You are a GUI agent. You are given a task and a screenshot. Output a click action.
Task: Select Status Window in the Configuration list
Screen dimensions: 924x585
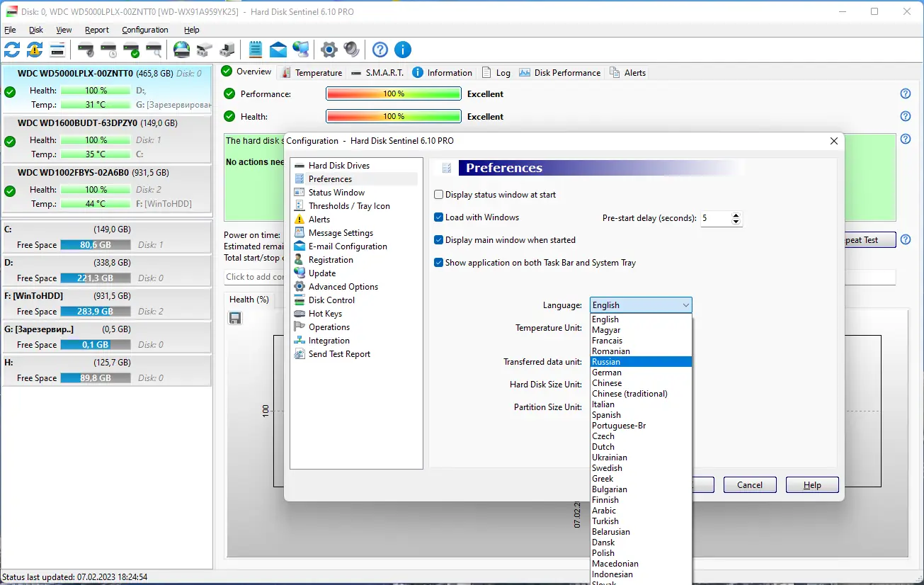(336, 193)
